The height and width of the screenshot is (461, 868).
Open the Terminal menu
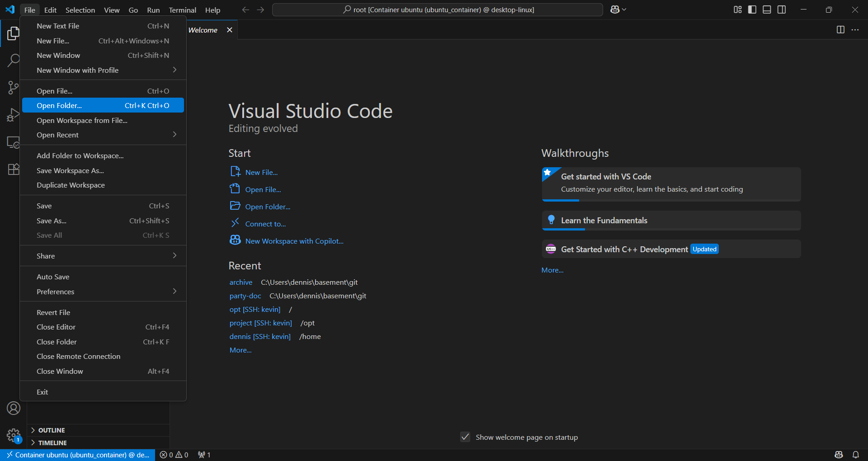tap(182, 10)
